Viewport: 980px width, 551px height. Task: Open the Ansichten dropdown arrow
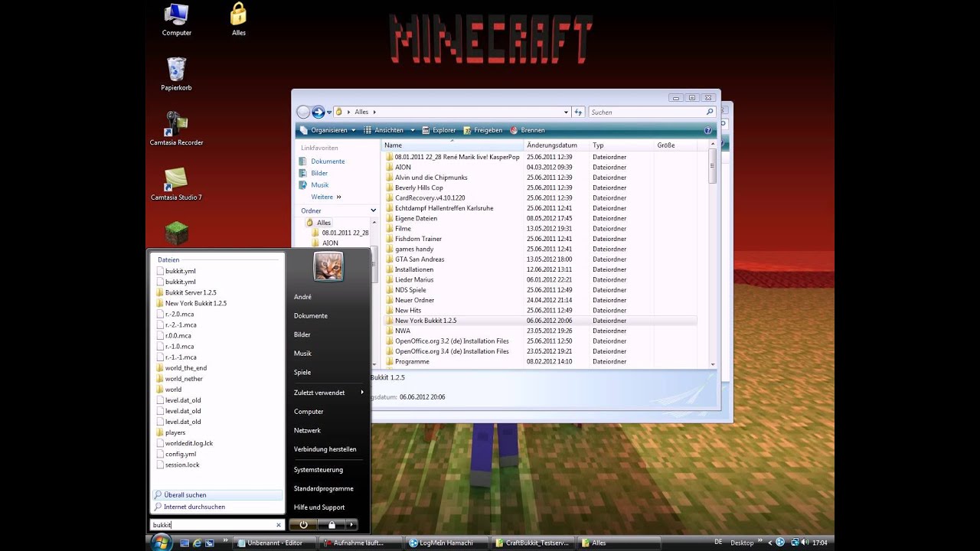[413, 130]
